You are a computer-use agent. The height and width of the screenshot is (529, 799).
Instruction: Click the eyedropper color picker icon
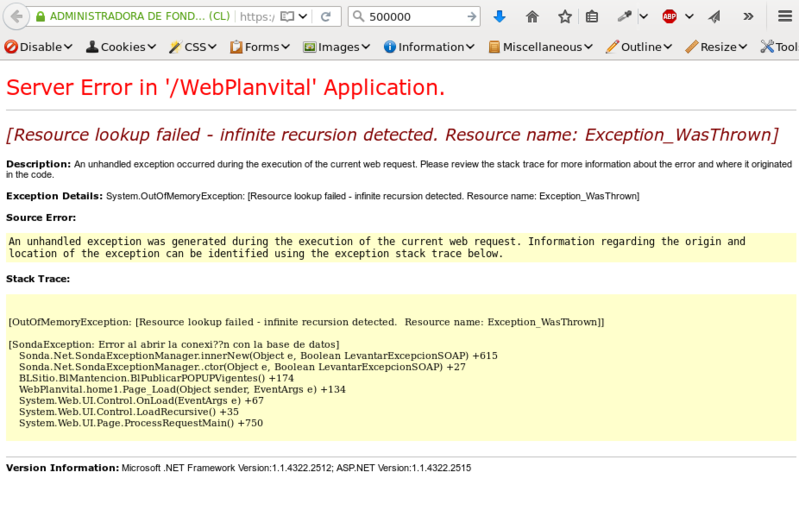625,17
